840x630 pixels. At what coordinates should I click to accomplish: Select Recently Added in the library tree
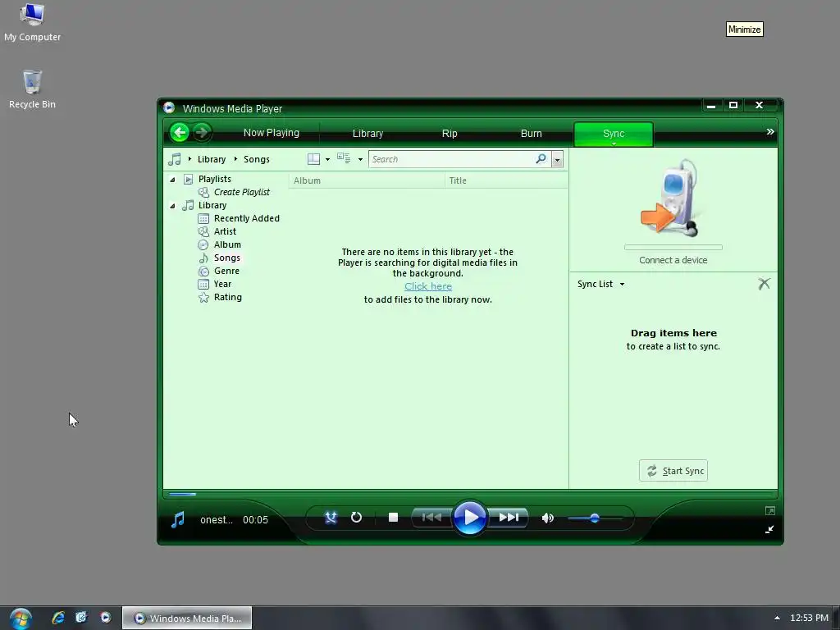click(x=246, y=218)
